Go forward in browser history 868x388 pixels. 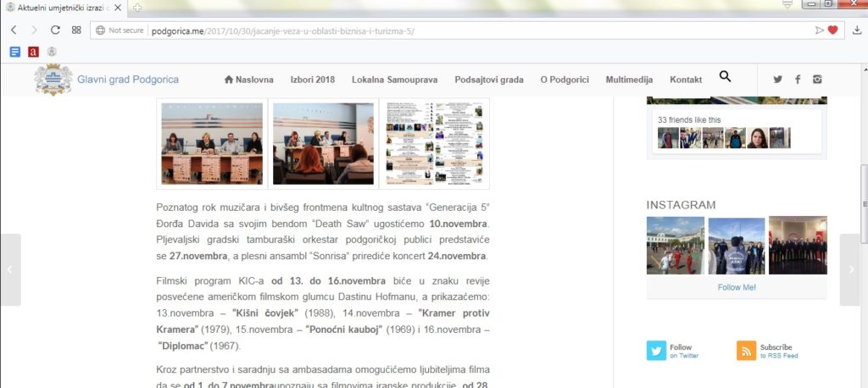(34, 30)
